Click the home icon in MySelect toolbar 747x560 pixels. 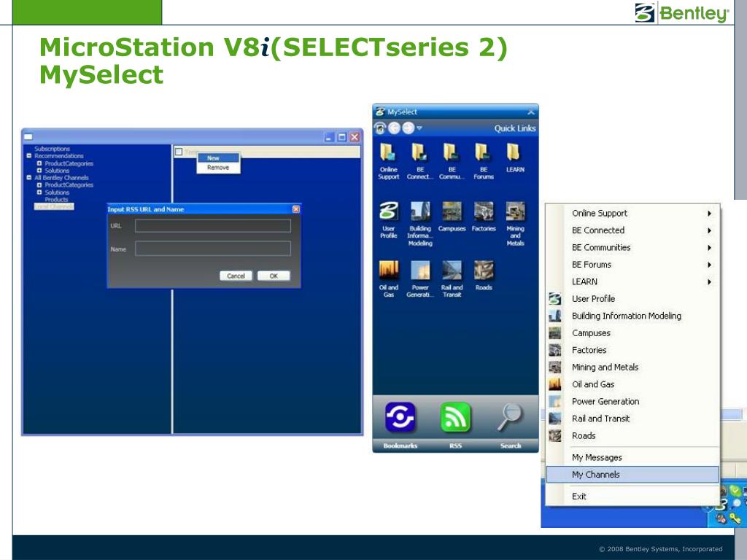[x=379, y=128]
